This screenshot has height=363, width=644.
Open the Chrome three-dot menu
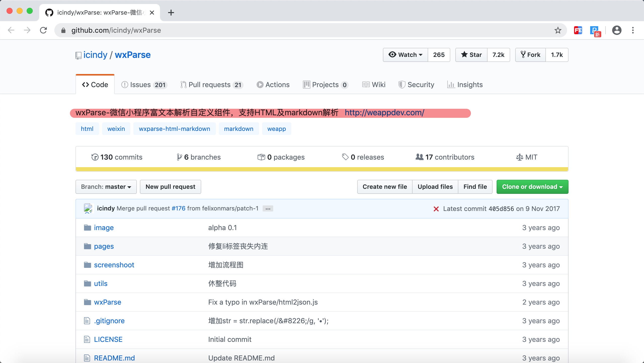click(633, 30)
